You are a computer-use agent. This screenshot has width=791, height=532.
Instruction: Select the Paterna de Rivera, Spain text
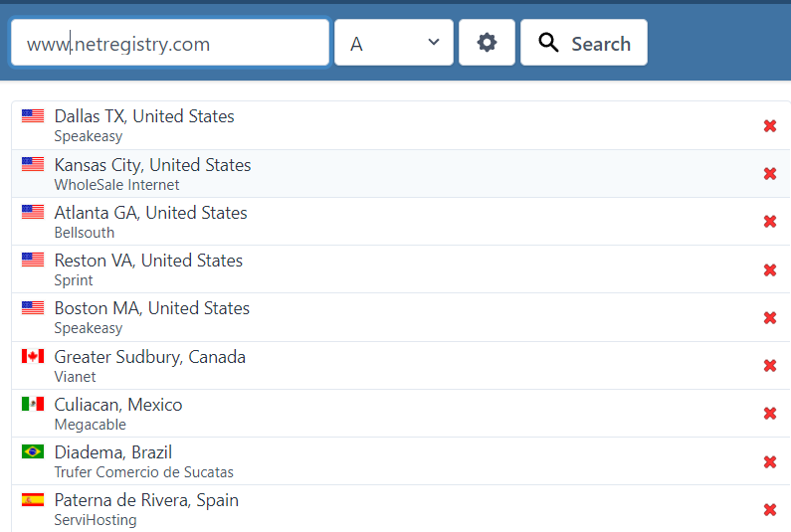[146, 501]
